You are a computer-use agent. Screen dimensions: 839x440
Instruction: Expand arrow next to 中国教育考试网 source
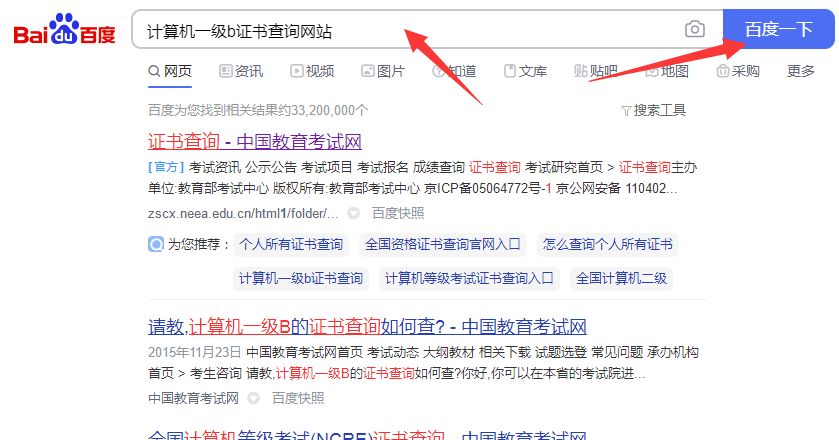tap(254, 398)
